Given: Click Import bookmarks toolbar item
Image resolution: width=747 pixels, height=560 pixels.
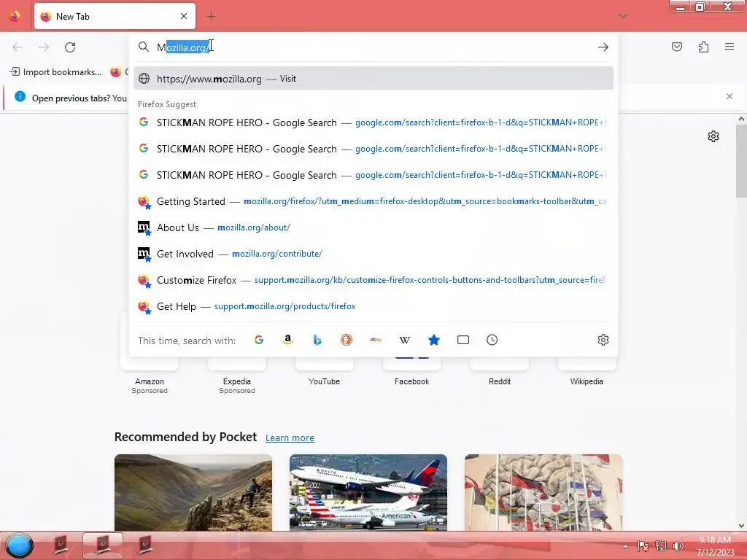Looking at the screenshot, I should click(56, 72).
